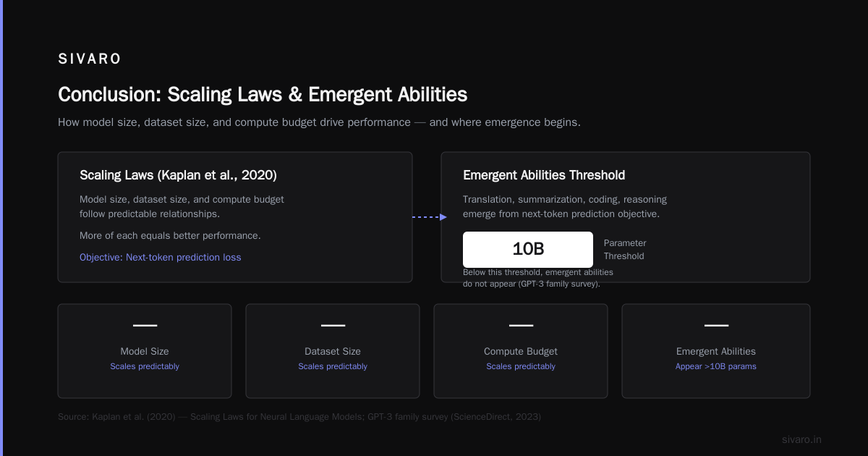This screenshot has height=456, width=868.
Task: Click the dash icon above Dataset Size
Action: click(x=333, y=326)
